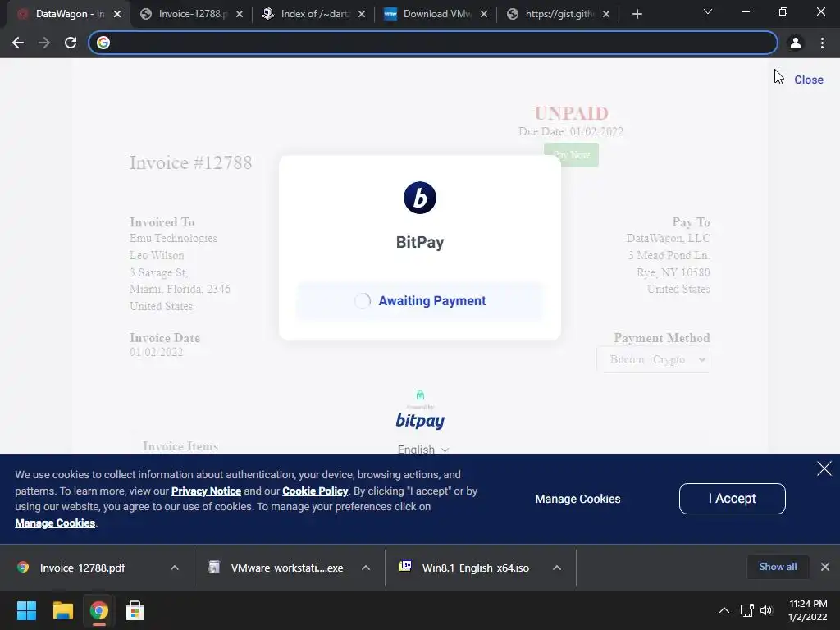Open downloaded VMware-workstation exe
Image resolution: width=840 pixels, height=630 pixels.
[287, 568]
